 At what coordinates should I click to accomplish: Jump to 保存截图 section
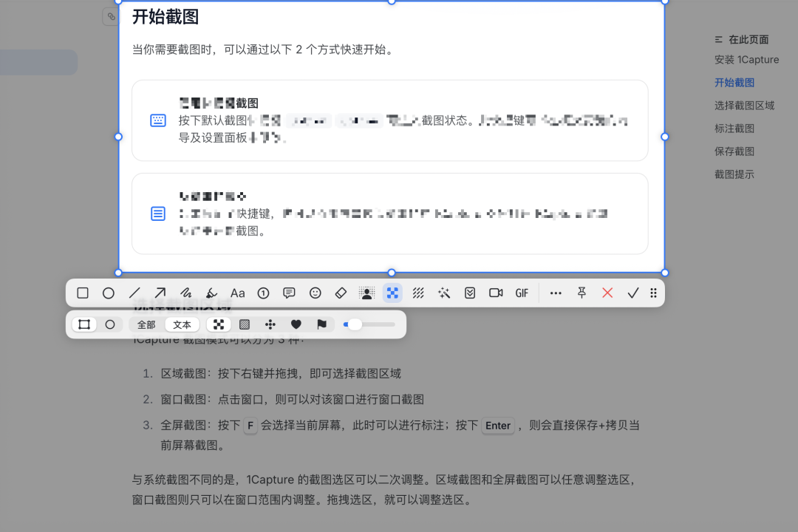pos(734,151)
